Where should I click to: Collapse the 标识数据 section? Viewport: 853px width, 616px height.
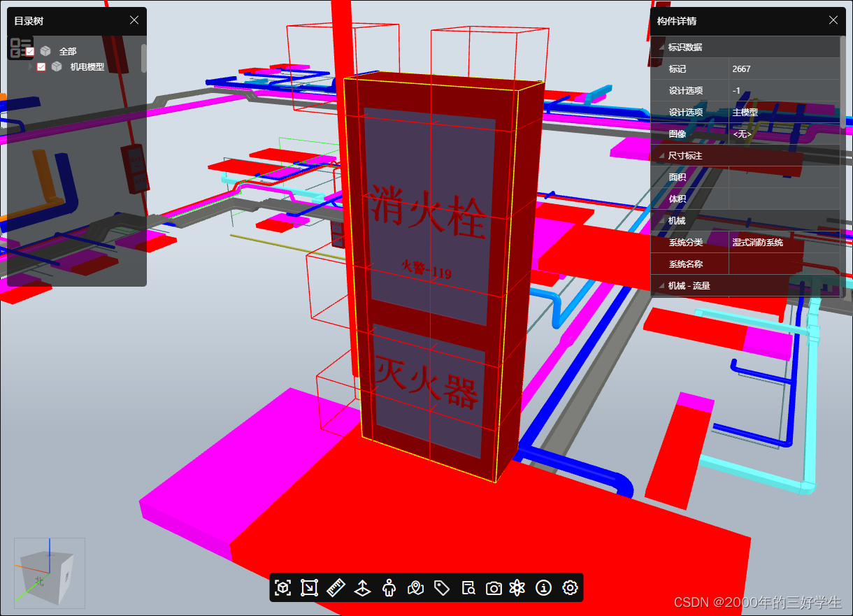tap(660, 47)
